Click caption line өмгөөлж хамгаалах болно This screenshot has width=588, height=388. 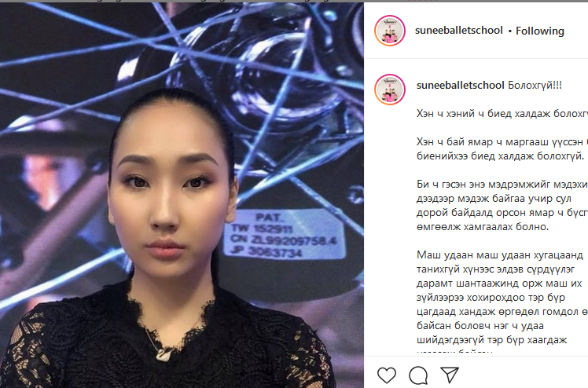(x=483, y=226)
